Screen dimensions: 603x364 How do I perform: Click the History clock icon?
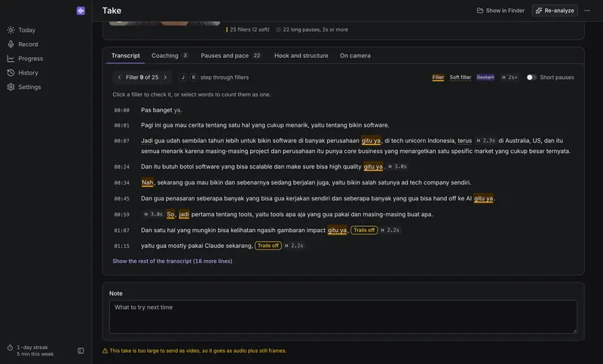[11, 72]
